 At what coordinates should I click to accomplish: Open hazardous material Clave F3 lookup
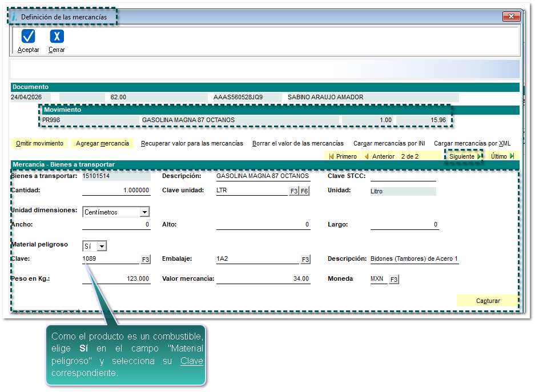click(x=146, y=260)
